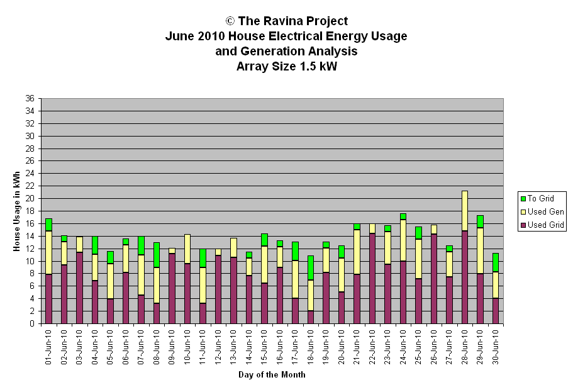
Task: Select the purple Used Grid bar for 09-Jun-10
Action: pyautogui.click(x=172, y=289)
